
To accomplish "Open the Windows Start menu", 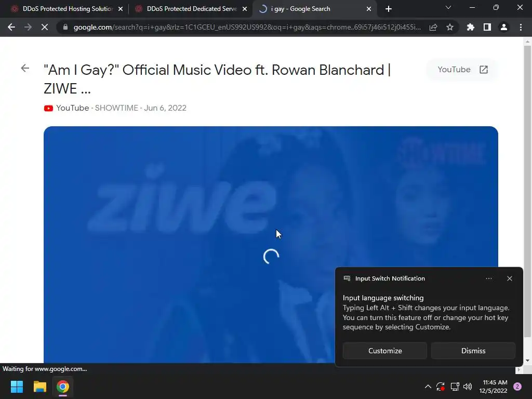I will (17, 387).
